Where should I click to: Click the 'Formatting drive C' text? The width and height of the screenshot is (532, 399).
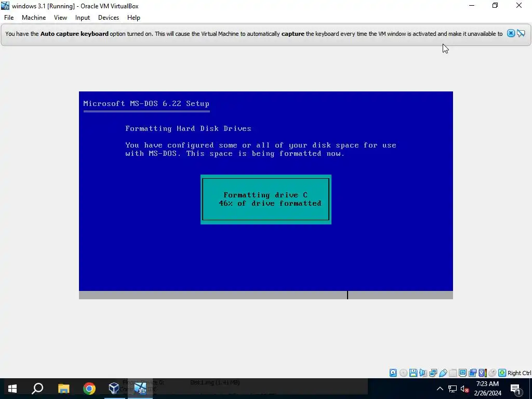(x=265, y=195)
